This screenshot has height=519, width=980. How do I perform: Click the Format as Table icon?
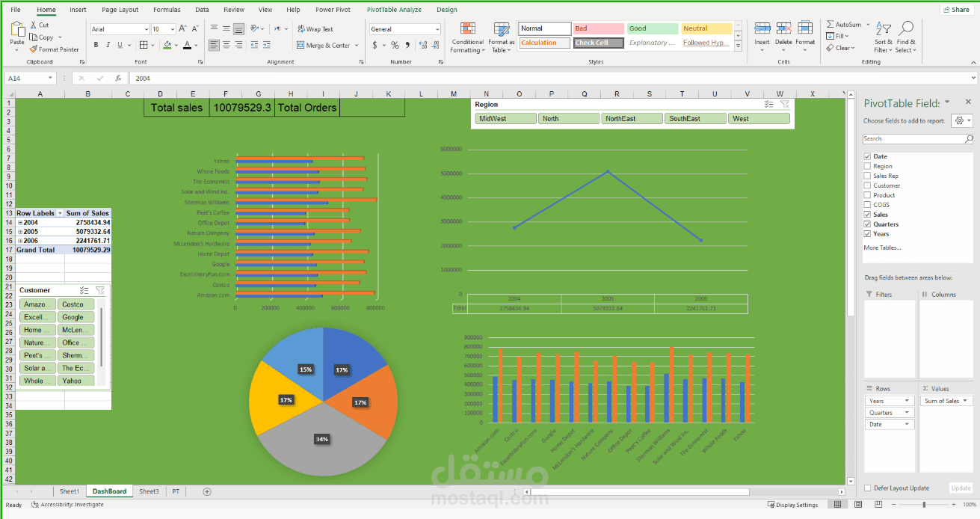[501, 28]
